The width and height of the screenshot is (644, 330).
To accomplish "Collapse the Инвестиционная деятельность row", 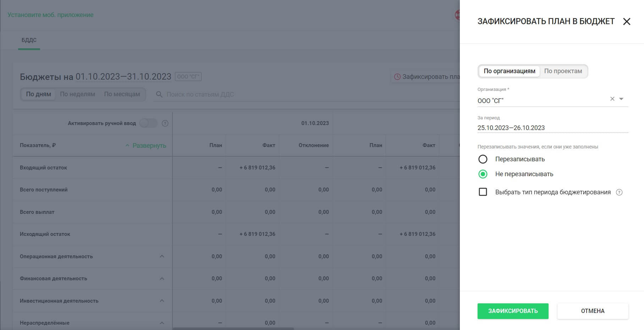I will (162, 301).
